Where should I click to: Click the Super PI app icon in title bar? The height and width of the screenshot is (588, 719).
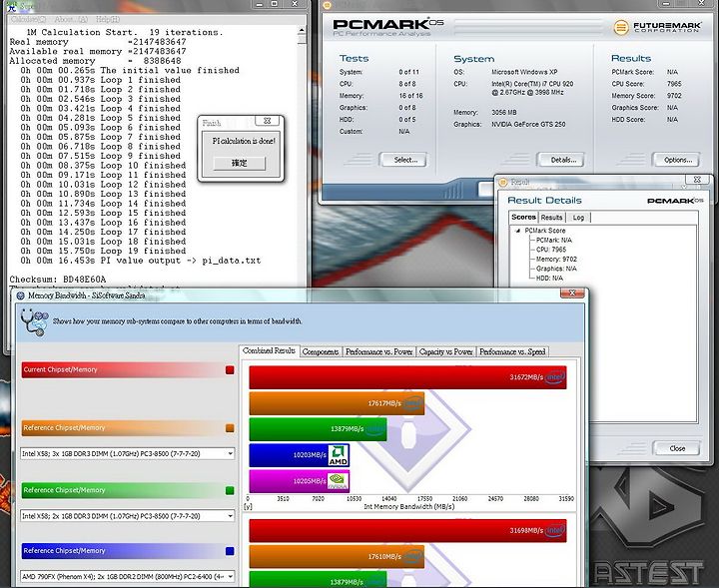tap(11, 6)
